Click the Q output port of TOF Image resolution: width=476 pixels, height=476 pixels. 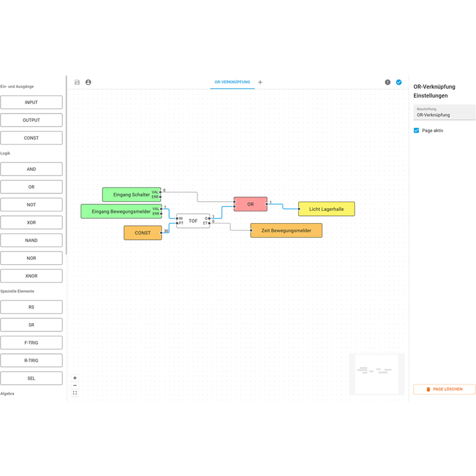pyautogui.click(x=209, y=218)
